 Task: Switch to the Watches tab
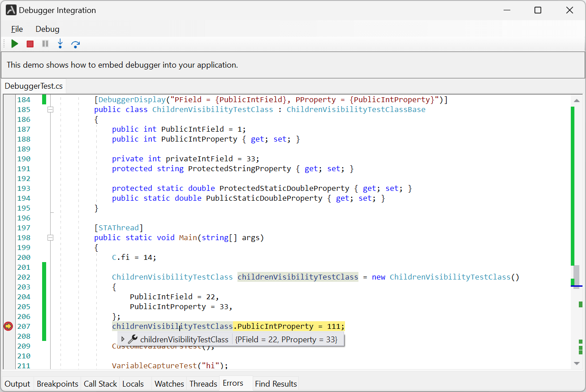[x=169, y=384]
